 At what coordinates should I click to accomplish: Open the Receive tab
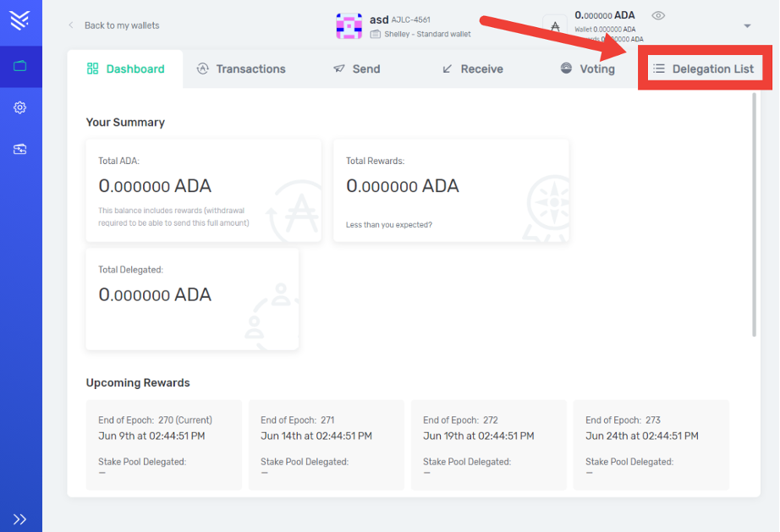pos(472,69)
